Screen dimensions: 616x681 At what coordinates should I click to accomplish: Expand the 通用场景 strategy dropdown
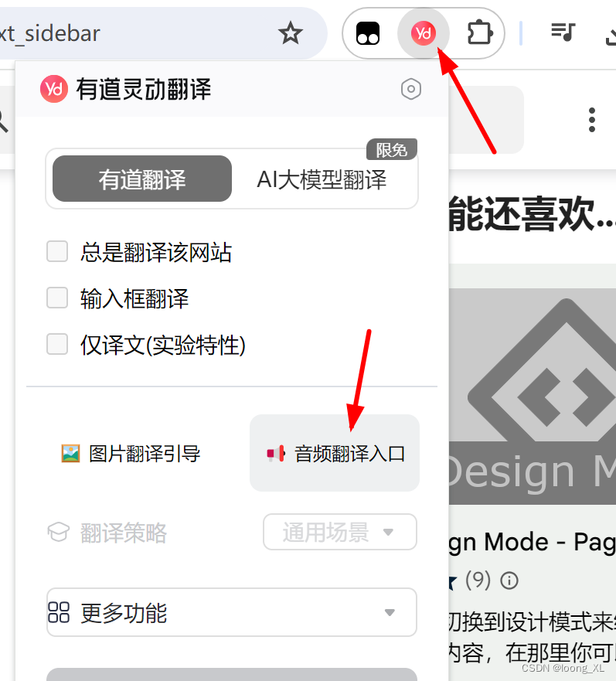(340, 532)
